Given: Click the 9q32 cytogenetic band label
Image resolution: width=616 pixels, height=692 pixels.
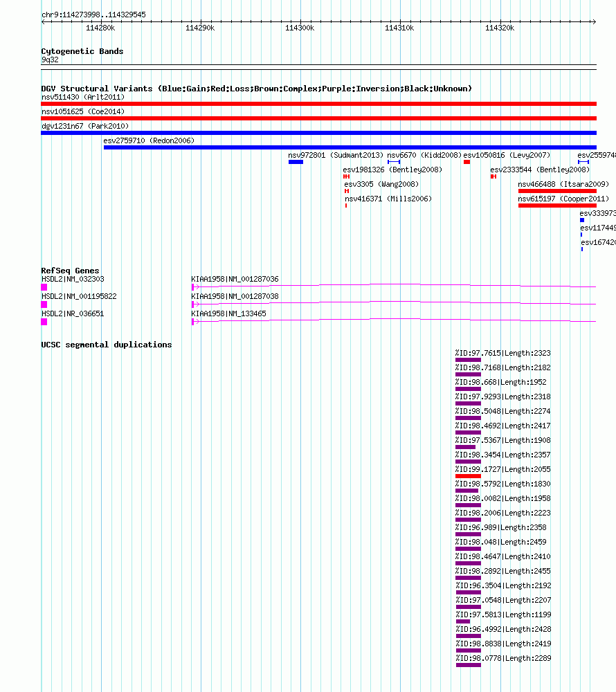Looking at the screenshot, I should (50, 60).
